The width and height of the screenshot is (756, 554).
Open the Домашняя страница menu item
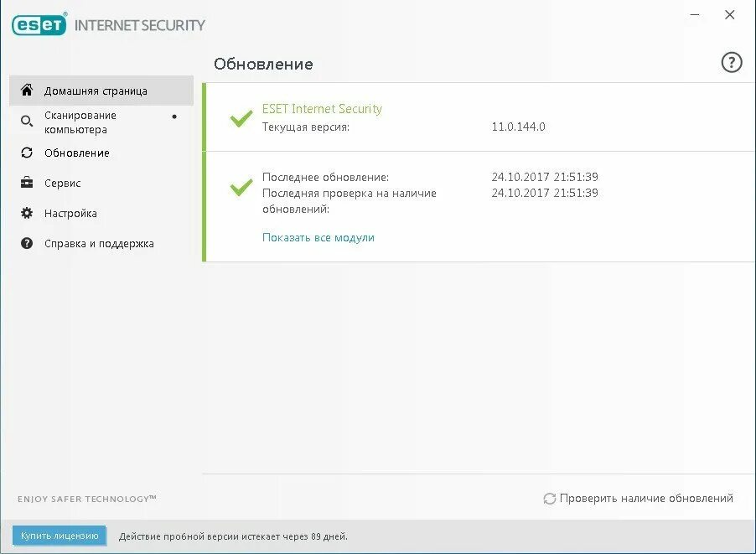(x=101, y=91)
